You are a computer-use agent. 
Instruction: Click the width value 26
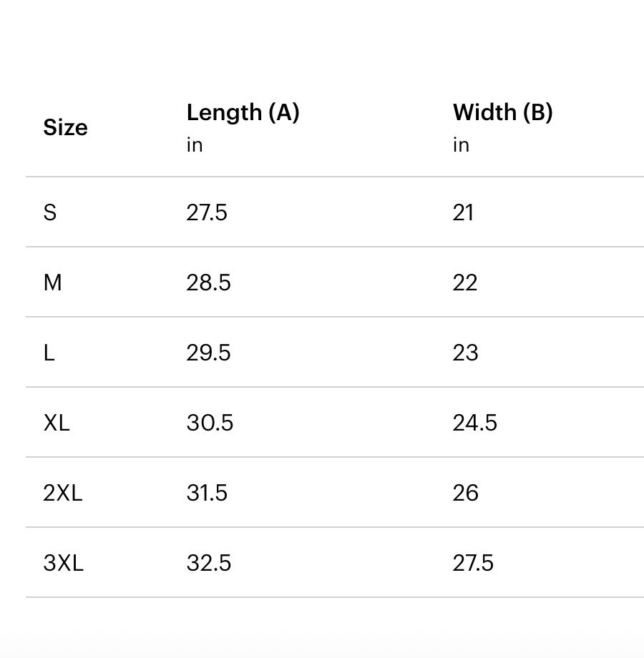[x=465, y=493]
